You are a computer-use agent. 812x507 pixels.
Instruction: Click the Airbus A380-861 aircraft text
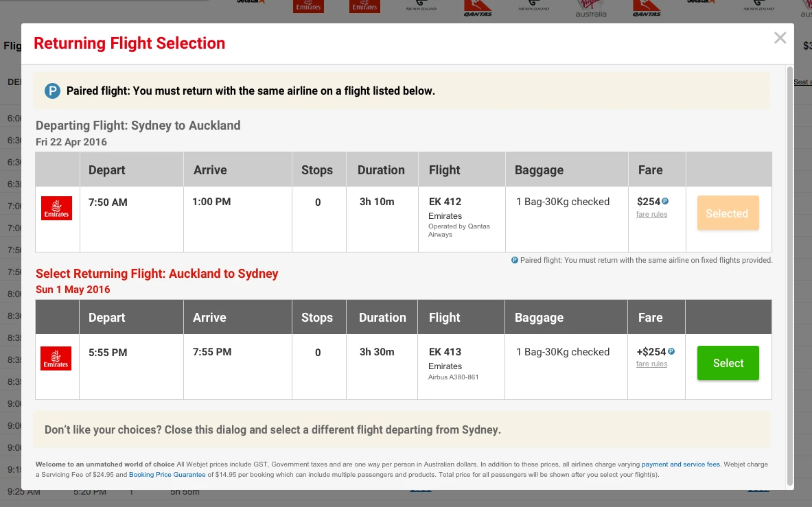[x=453, y=377]
